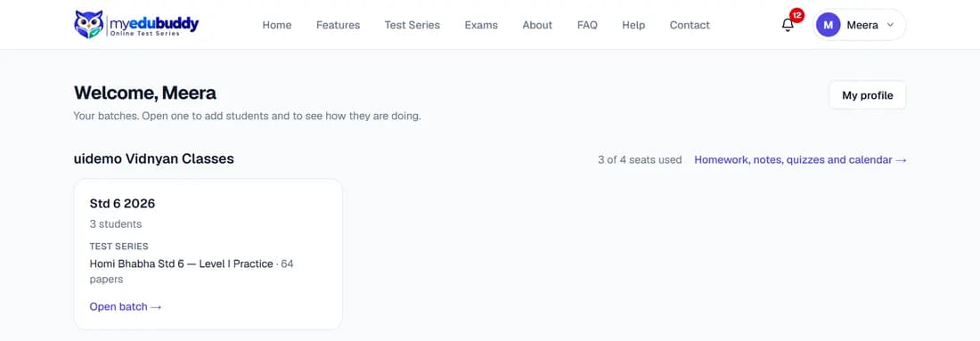Open Homework, notes, quizzes and calendar link

pyautogui.click(x=800, y=160)
